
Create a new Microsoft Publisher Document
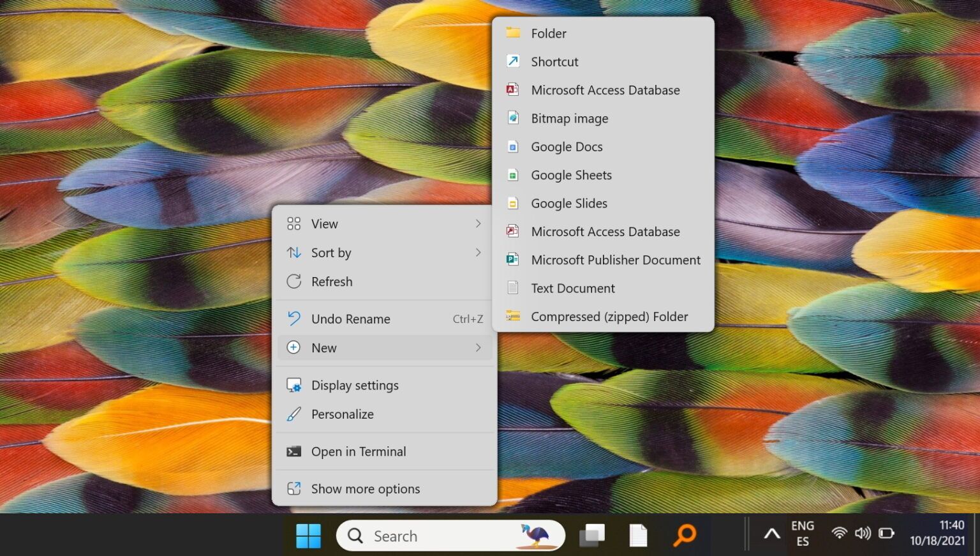[x=615, y=260]
